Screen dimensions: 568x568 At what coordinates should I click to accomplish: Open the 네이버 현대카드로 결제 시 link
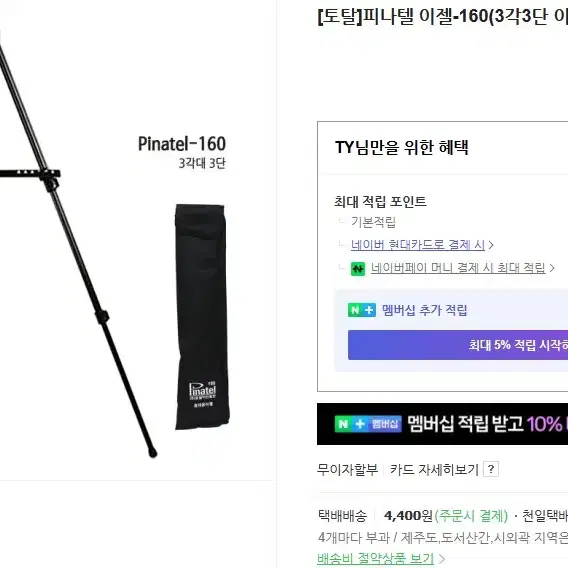(418, 245)
